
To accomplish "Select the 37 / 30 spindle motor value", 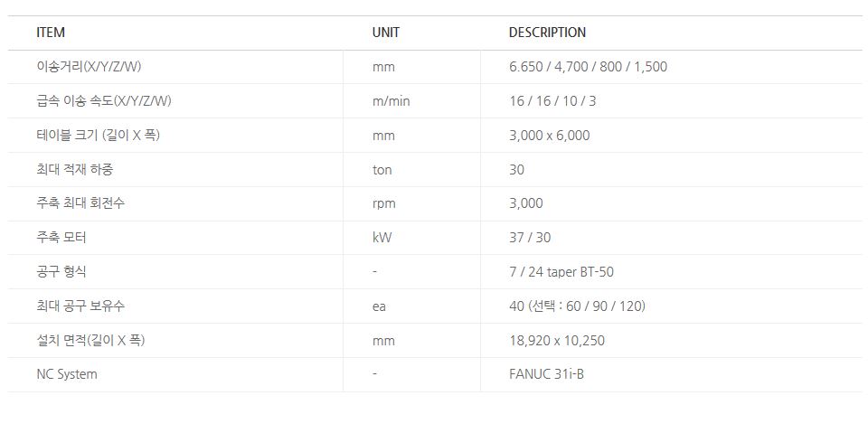I will [x=530, y=238].
